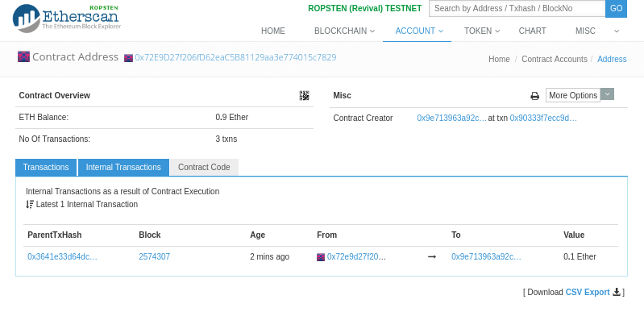The width and height of the screenshot is (644, 312).
Task: Go to the HOME menu item
Action: (x=273, y=31)
